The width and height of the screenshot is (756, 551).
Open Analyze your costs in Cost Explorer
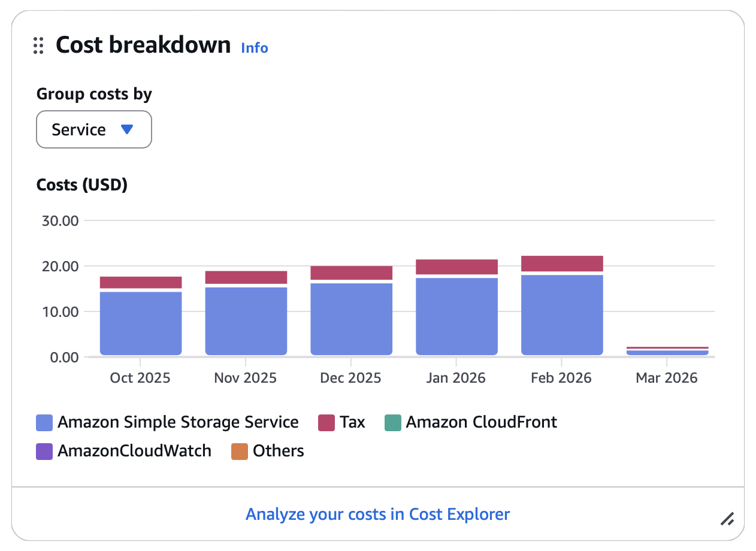point(377,514)
